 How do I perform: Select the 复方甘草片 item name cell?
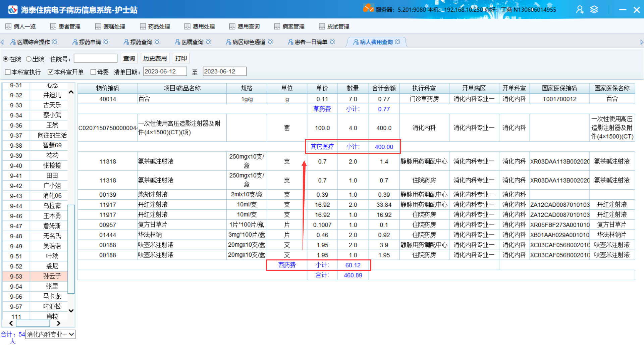click(x=182, y=225)
